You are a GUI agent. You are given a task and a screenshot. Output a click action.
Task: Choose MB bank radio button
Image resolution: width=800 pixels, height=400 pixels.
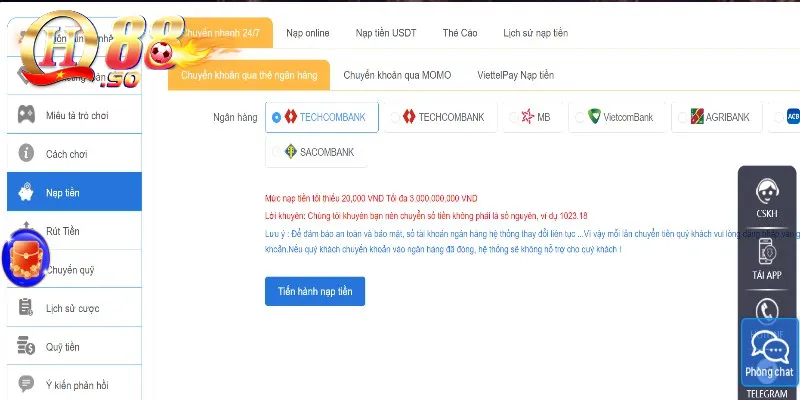[514, 117]
